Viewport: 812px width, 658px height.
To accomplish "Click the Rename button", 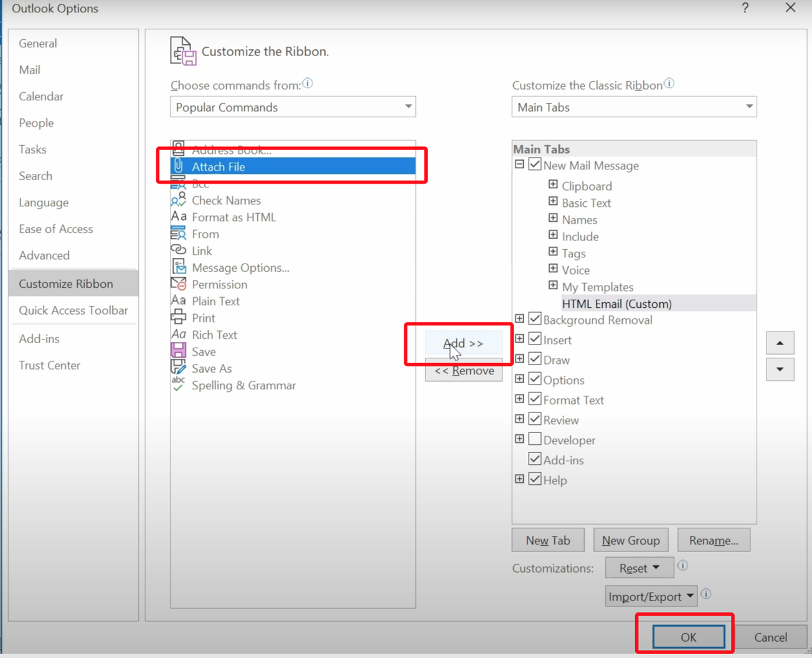I will [x=714, y=540].
